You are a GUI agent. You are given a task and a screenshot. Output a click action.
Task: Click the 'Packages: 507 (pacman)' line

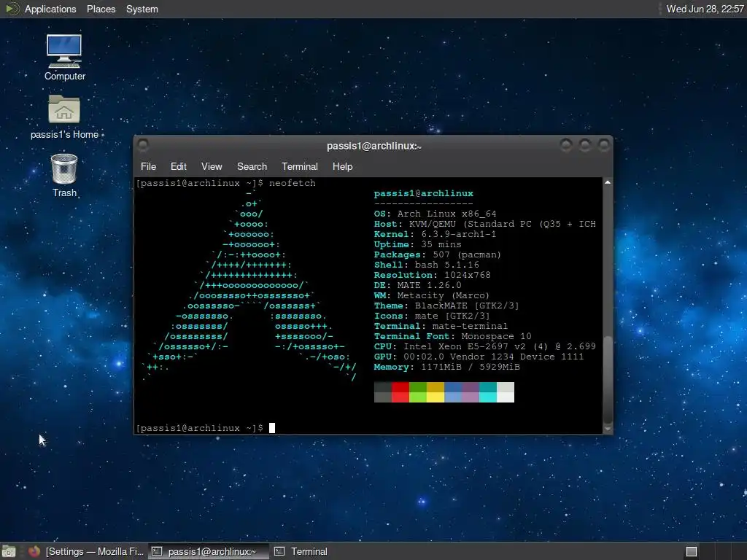click(x=438, y=254)
